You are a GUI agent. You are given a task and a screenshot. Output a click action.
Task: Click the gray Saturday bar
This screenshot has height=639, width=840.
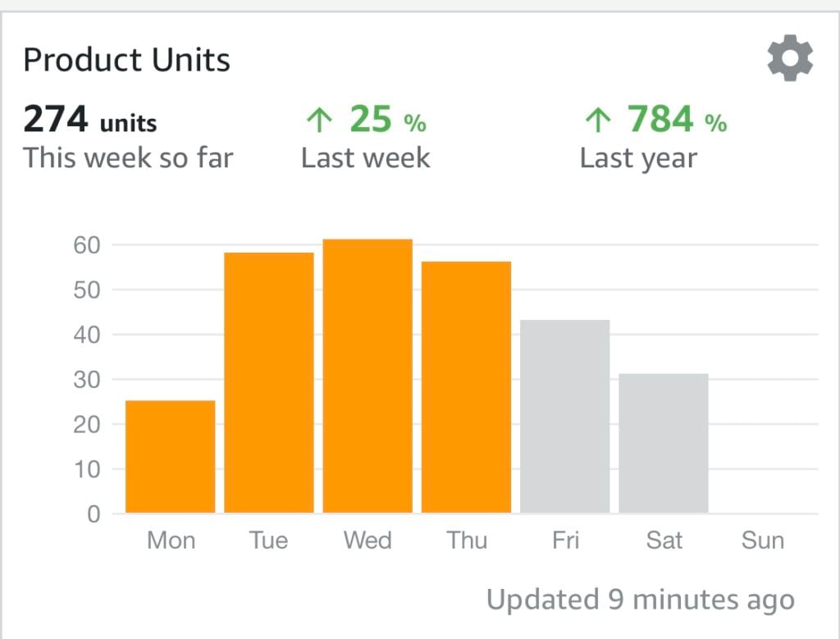coord(664,443)
